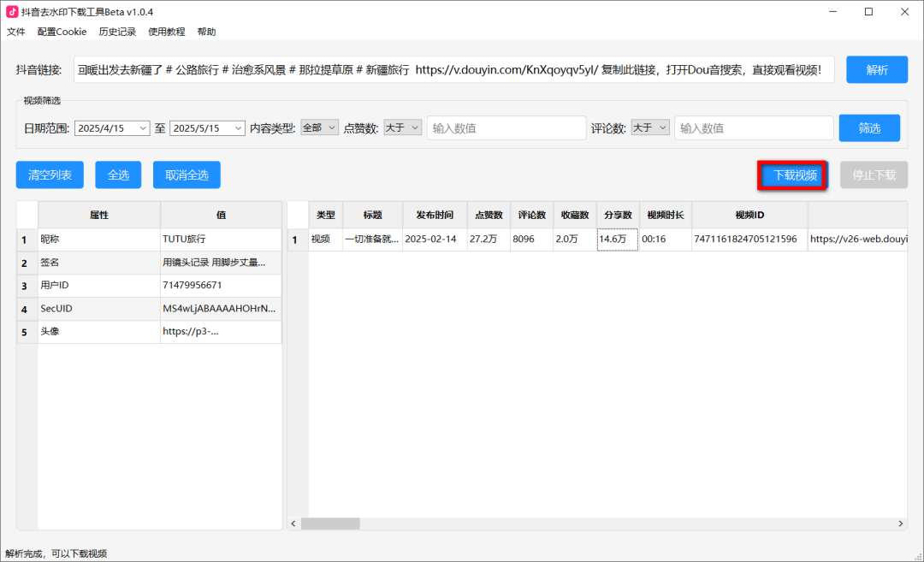This screenshot has height=562, width=924.
Task: Click the horizontal scrollbar right arrow
Action: point(900,524)
